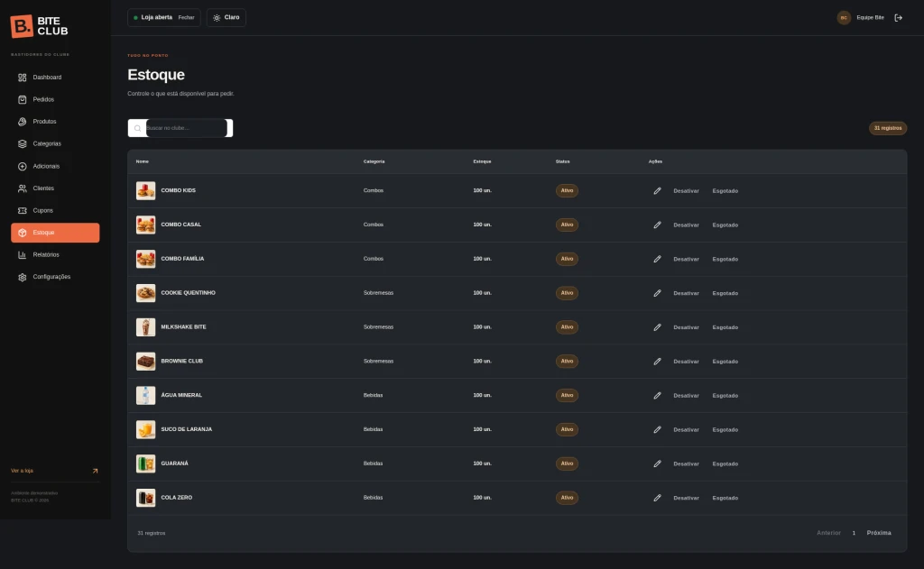
Task: Edit Combo Família with the pencil icon
Action: tap(657, 259)
